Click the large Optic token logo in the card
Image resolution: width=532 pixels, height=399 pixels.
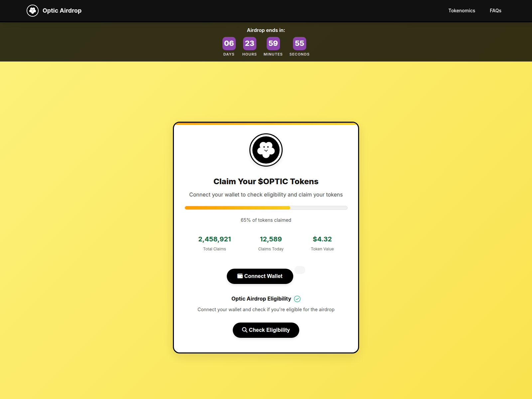(x=266, y=150)
